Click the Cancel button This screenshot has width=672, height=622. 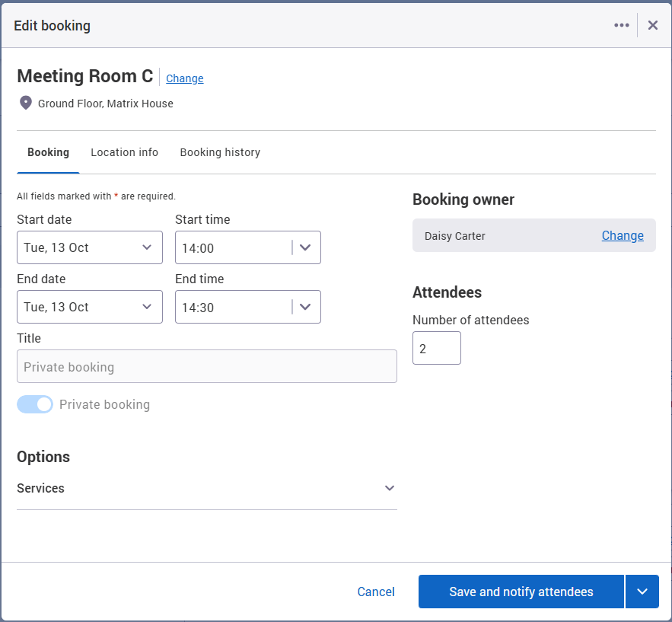pos(376,592)
